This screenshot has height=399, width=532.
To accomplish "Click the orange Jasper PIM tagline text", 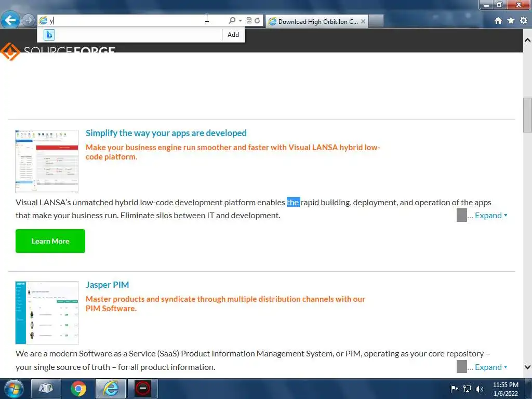I will pos(225,303).
